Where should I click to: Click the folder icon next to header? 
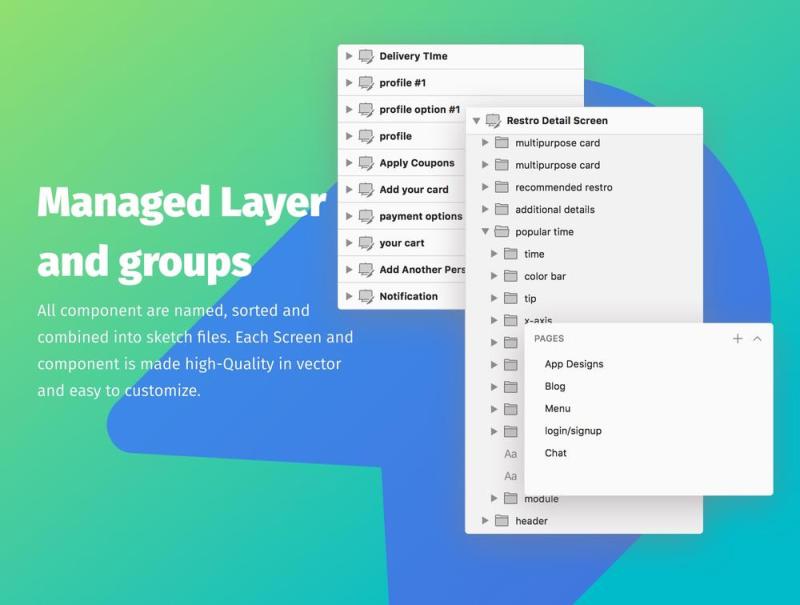[x=502, y=521]
